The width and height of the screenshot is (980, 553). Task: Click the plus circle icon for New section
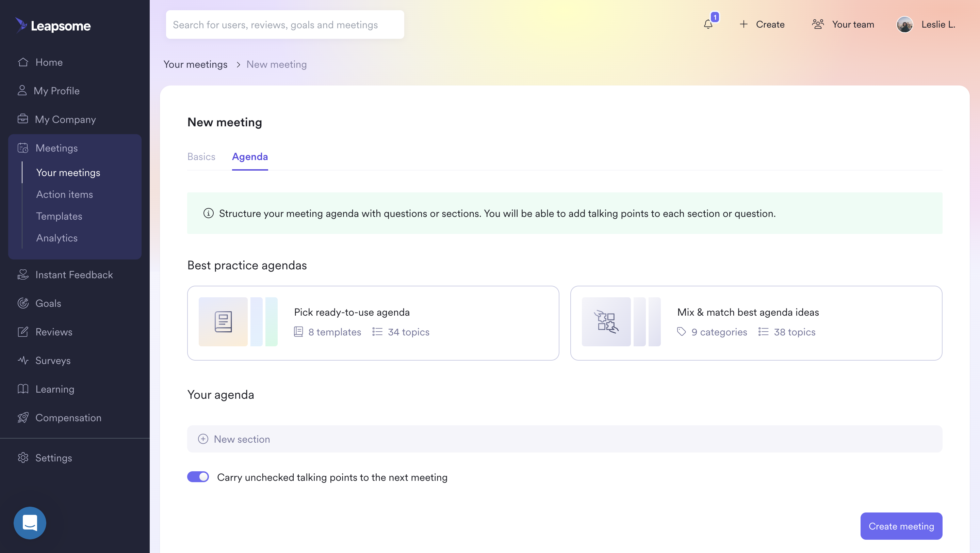[x=203, y=439]
